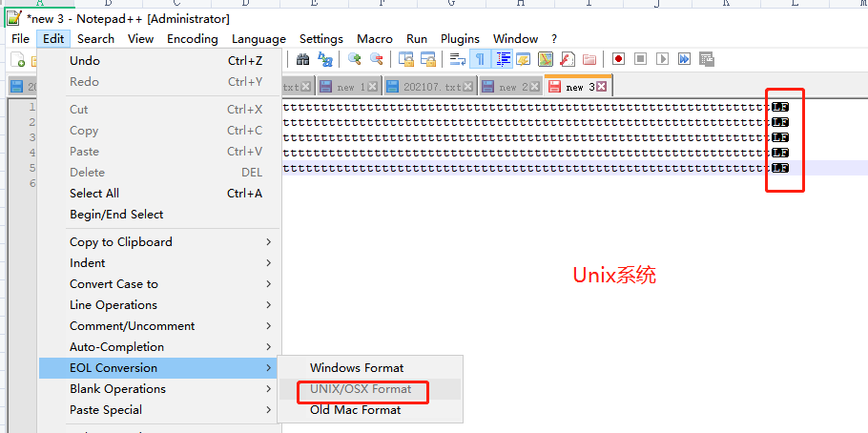Zoom out using the magnifier minus icon
The width and height of the screenshot is (868, 433).
tap(377, 59)
